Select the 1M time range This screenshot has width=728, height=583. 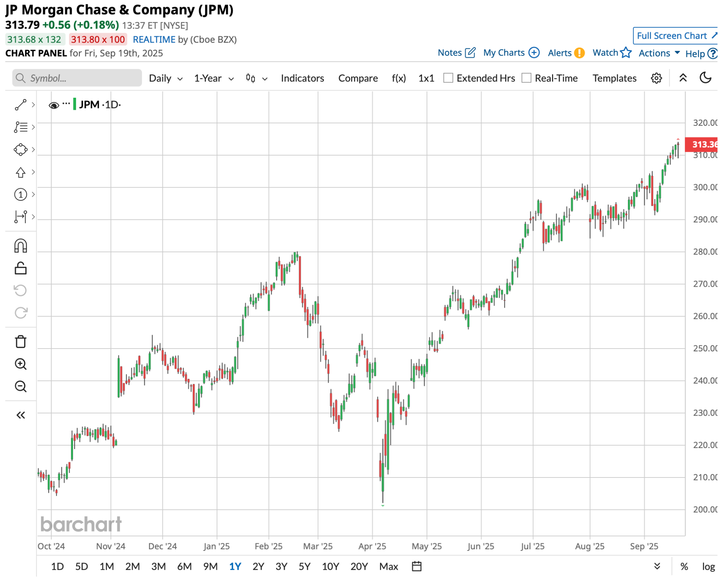(107, 566)
